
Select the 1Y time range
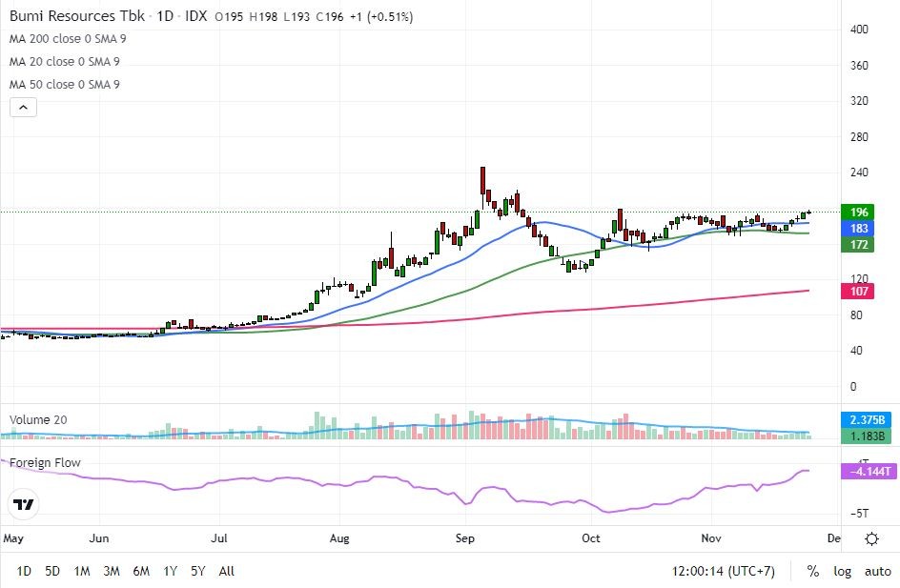(170, 571)
